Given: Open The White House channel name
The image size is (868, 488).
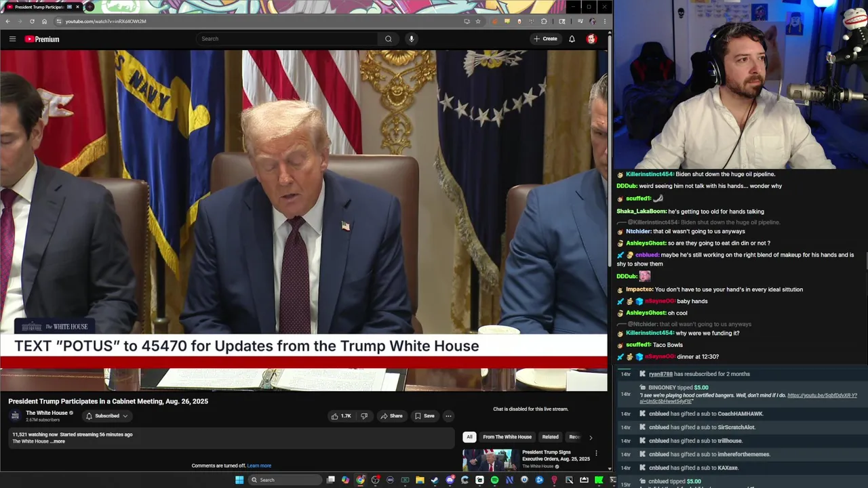Looking at the screenshot, I should click(47, 413).
